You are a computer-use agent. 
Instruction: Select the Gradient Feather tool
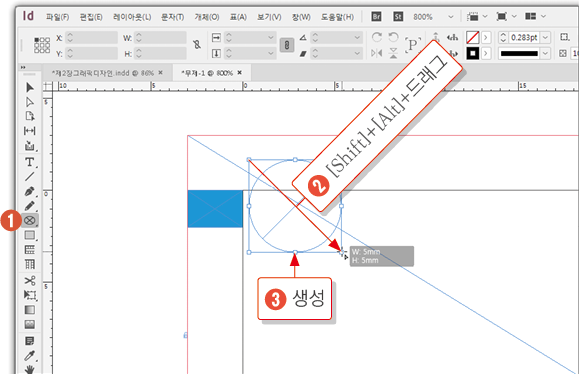tap(30, 324)
